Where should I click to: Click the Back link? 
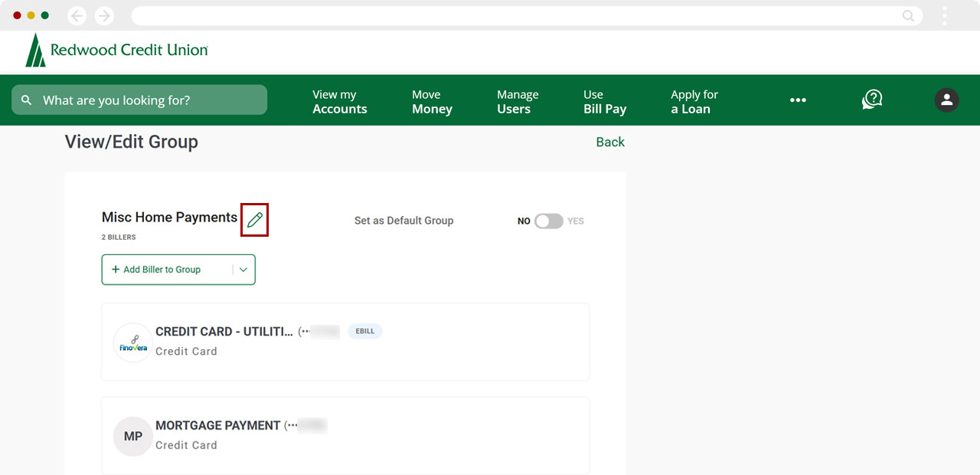click(x=610, y=142)
